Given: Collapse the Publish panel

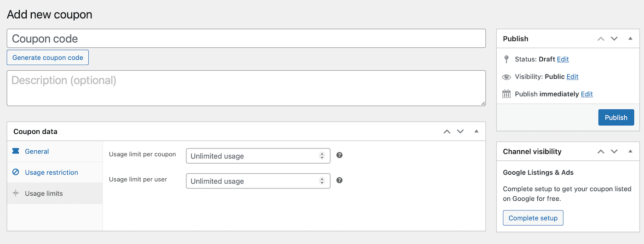Looking at the screenshot, I should click(x=630, y=39).
